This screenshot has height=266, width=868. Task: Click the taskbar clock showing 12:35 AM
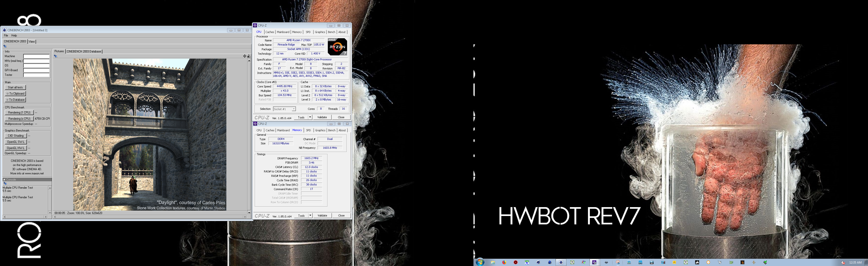tap(855, 262)
